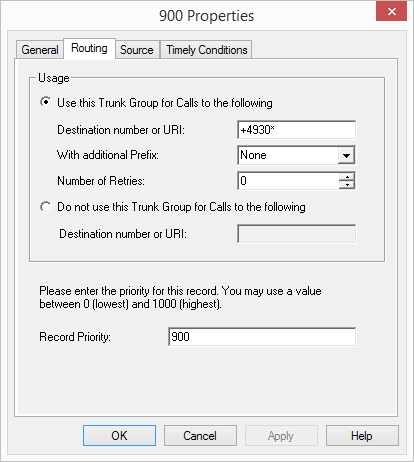Open the additional Prefix dropdown arrow
The image size is (414, 462).
[346, 155]
